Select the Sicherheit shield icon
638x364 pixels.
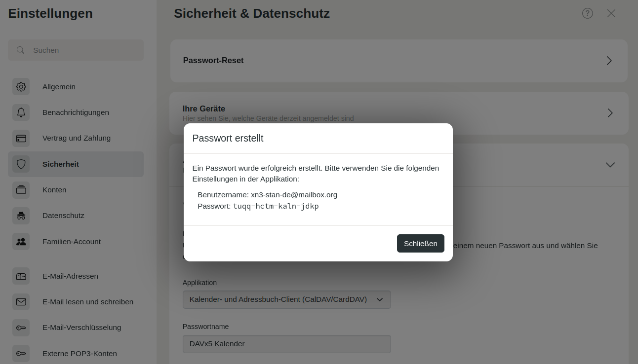coord(21,164)
